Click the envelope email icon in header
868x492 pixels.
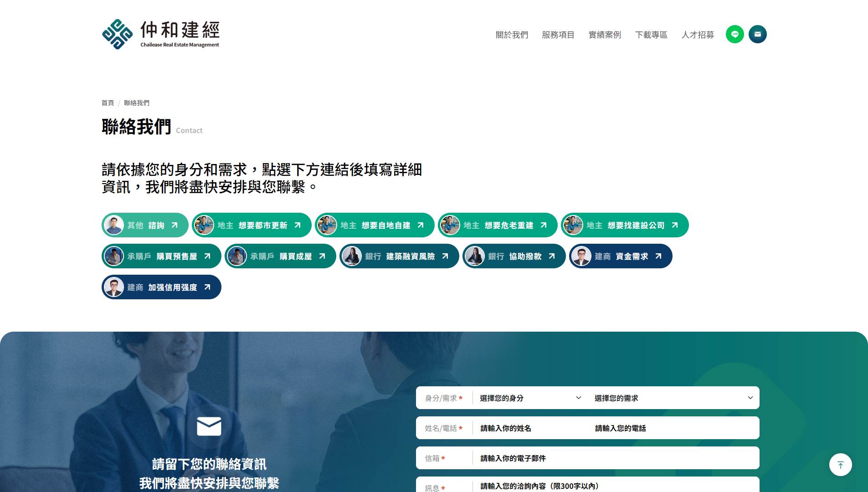[x=757, y=34]
